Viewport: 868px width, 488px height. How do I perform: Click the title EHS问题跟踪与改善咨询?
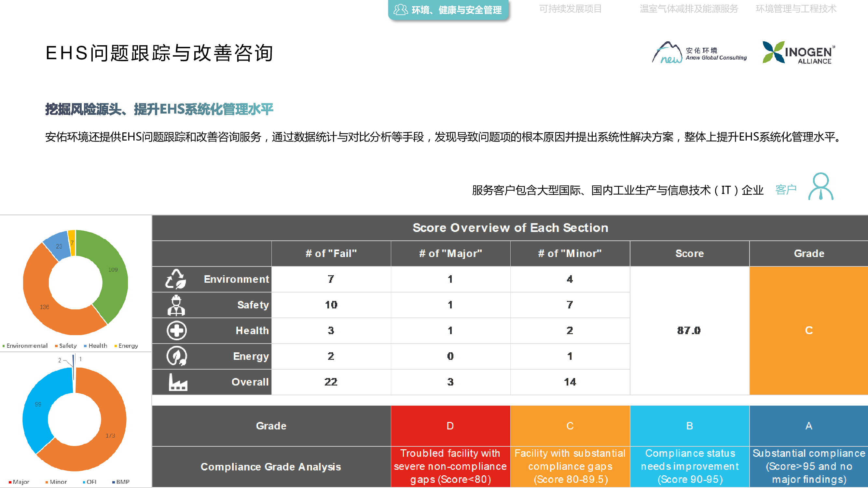coord(159,53)
